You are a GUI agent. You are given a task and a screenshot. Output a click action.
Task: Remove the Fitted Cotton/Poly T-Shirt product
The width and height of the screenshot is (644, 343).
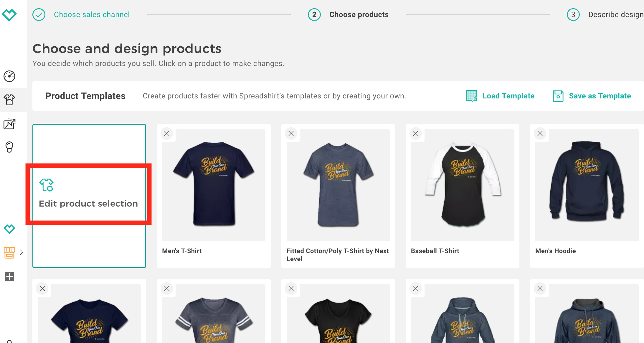coord(291,133)
